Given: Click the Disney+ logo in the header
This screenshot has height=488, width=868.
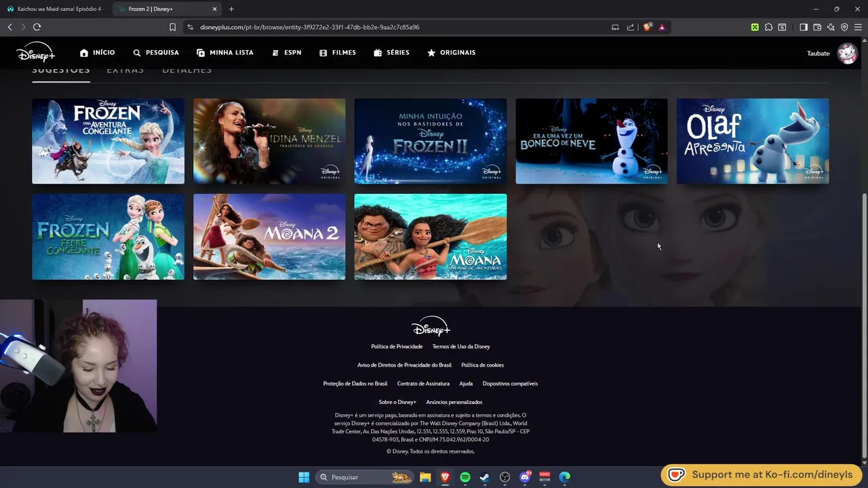Looking at the screenshot, I should (35, 52).
